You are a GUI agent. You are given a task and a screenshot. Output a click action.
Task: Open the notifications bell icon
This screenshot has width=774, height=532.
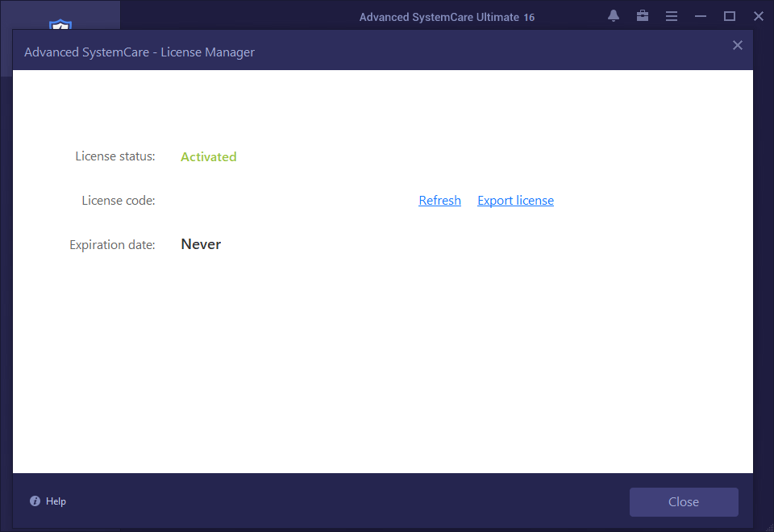pyautogui.click(x=614, y=16)
